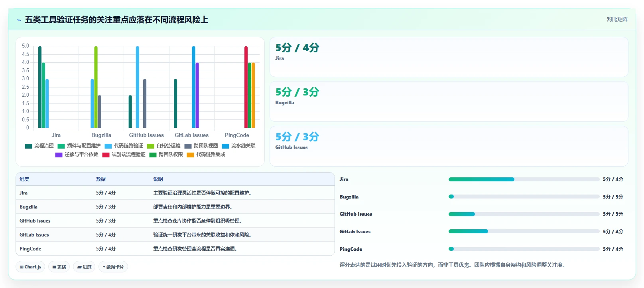
Task: Click the 维度 column header
Action: pos(24,179)
